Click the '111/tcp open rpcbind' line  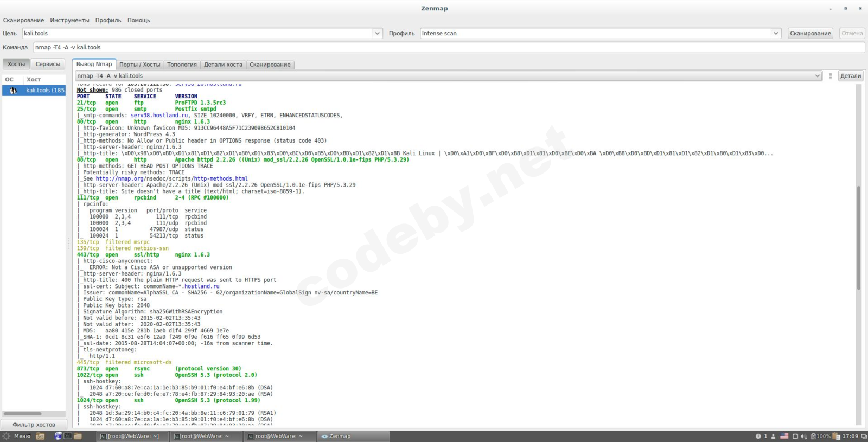[x=153, y=197]
